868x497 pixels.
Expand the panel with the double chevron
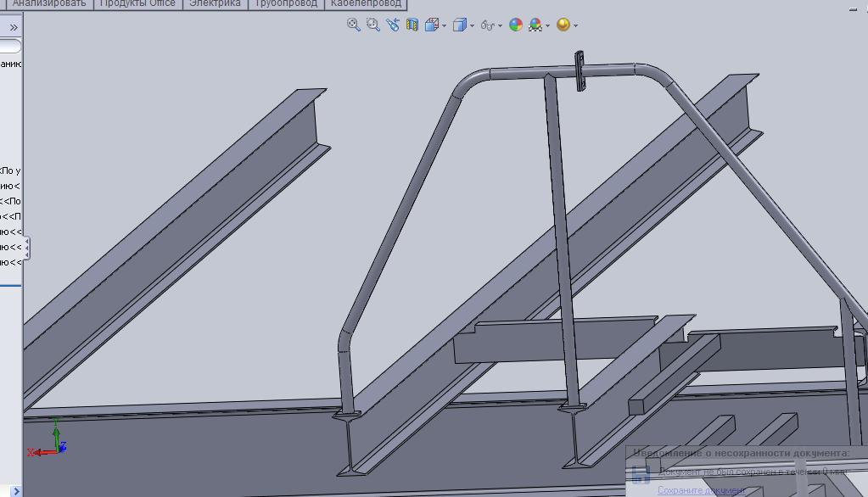14,27
